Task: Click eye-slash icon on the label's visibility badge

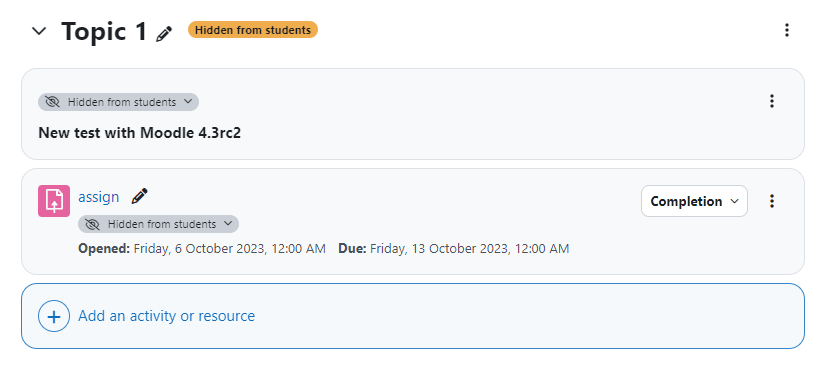Action: tap(52, 102)
